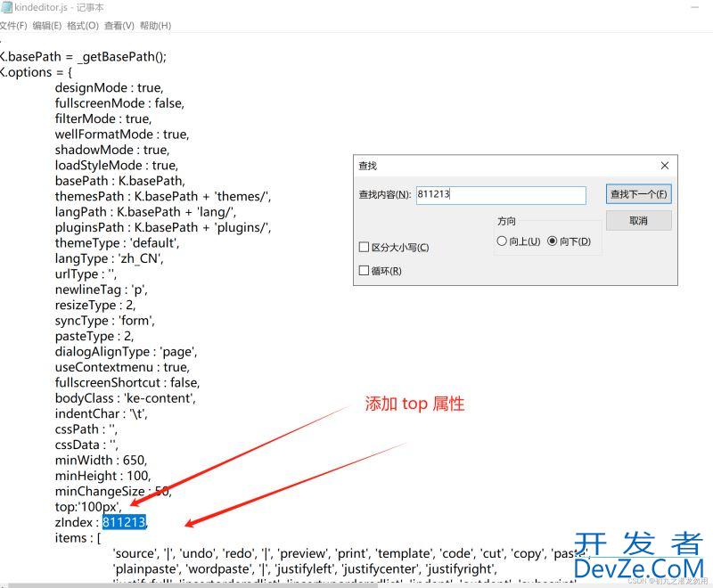The height and width of the screenshot is (588, 713).
Task: Close the 查找 dialog with X
Action: click(664, 166)
